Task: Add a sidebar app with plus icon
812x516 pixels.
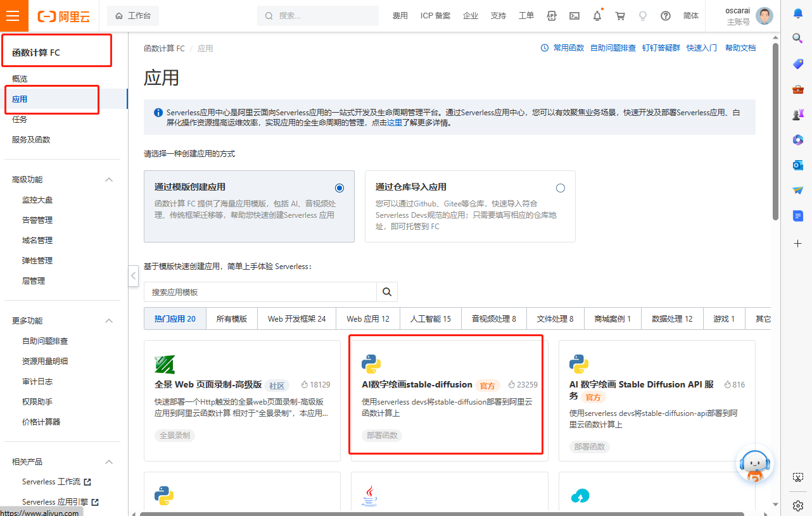Action: pyautogui.click(x=798, y=243)
